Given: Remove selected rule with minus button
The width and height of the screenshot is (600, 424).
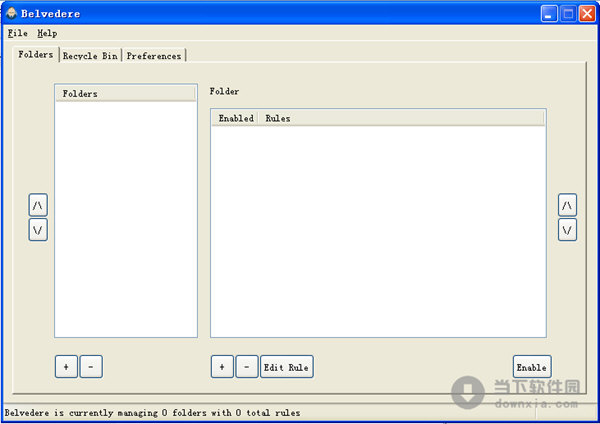Looking at the screenshot, I should pyautogui.click(x=247, y=367).
